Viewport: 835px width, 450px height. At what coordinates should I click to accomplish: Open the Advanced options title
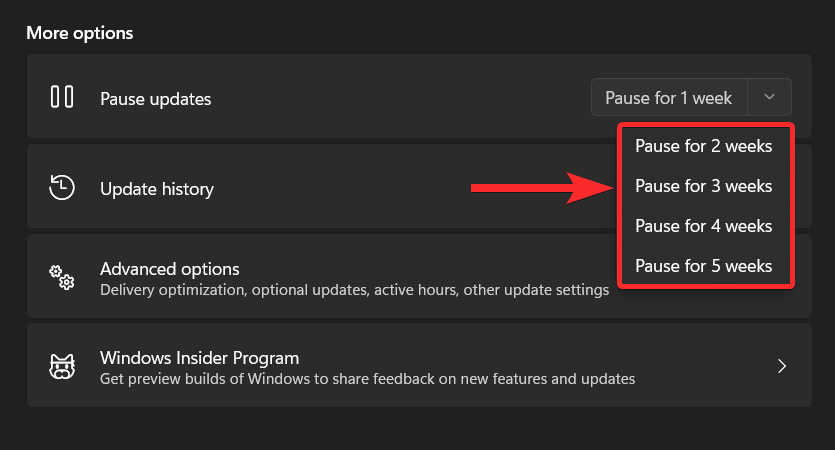[x=169, y=269]
